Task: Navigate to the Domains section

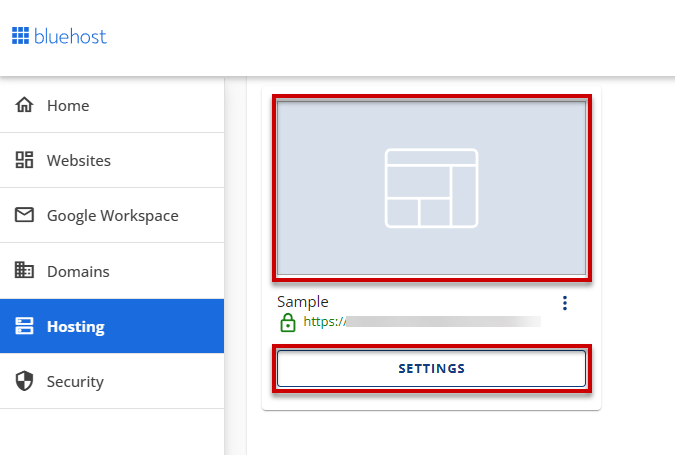Action: coord(112,271)
